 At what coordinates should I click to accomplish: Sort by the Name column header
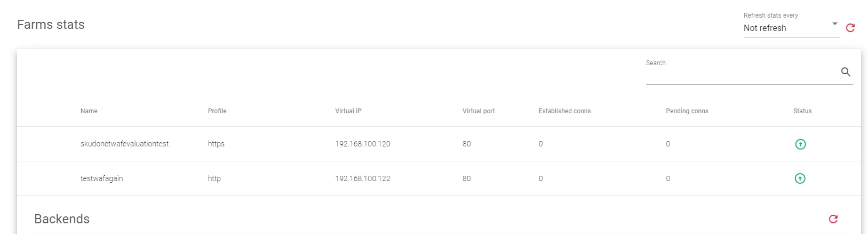(89, 111)
